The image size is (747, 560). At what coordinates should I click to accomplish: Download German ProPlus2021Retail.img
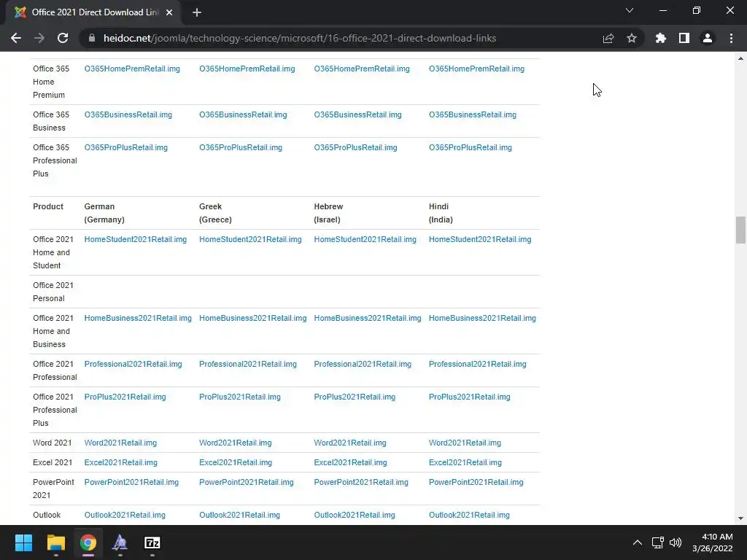pyautogui.click(x=125, y=397)
